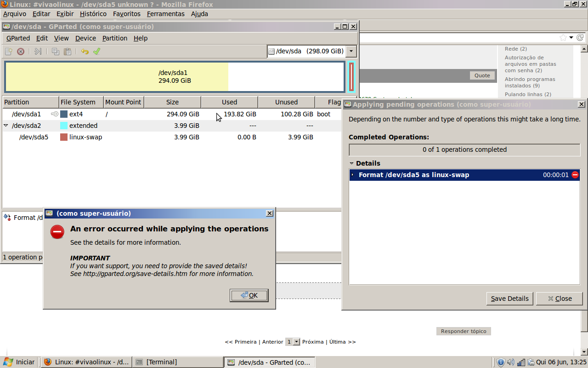Click the extended cyan color swatch
The width and height of the screenshot is (588, 368).
click(x=64, y=126)
